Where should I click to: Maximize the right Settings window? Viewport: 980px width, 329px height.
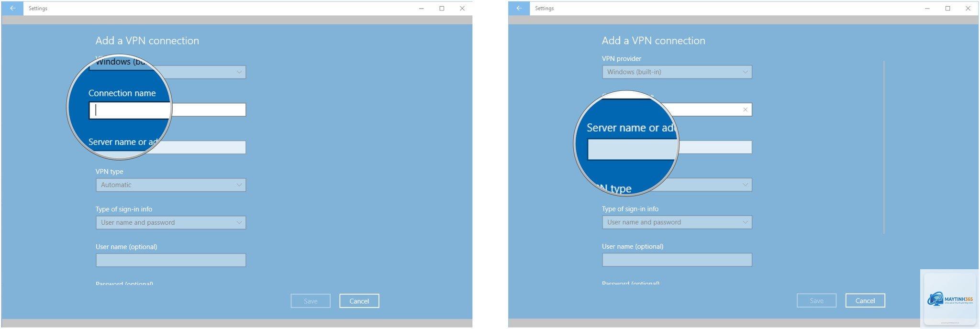pyautogui.click(x=947, y=8)
